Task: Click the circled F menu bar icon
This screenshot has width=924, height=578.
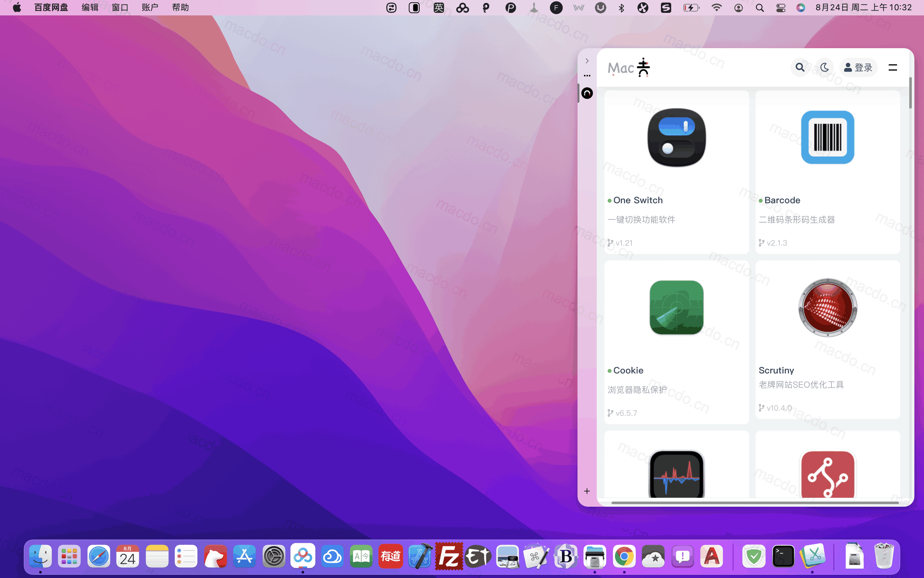Action: click(x=556, y=8)
